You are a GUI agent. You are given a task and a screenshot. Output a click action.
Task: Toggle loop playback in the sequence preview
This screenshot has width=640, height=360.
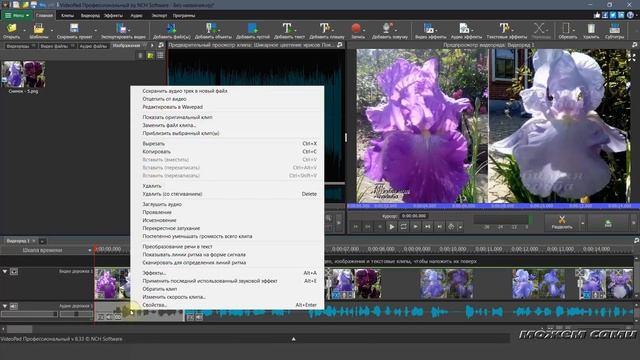pyautogui.click(x=403, y=227)
